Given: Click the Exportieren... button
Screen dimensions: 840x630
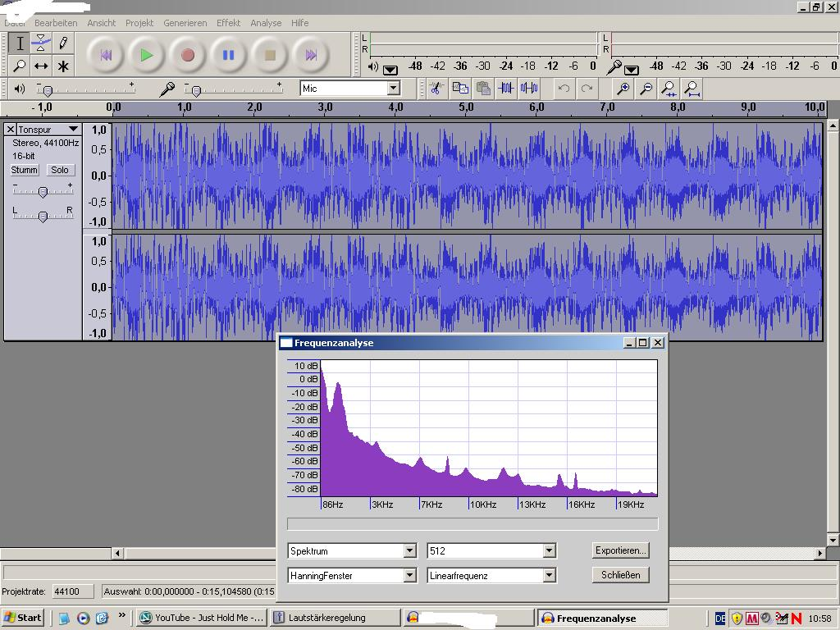Looking at the screenshot, I should click(x=621, y=550).
